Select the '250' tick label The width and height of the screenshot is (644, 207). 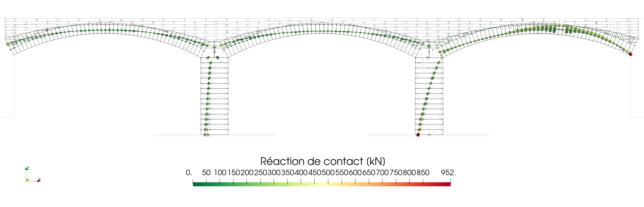pos(261,173)
